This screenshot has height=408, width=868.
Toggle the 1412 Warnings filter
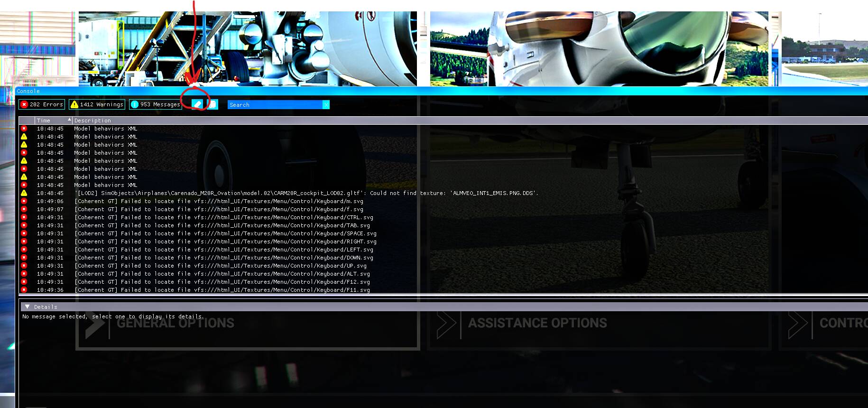pos(97,104)
